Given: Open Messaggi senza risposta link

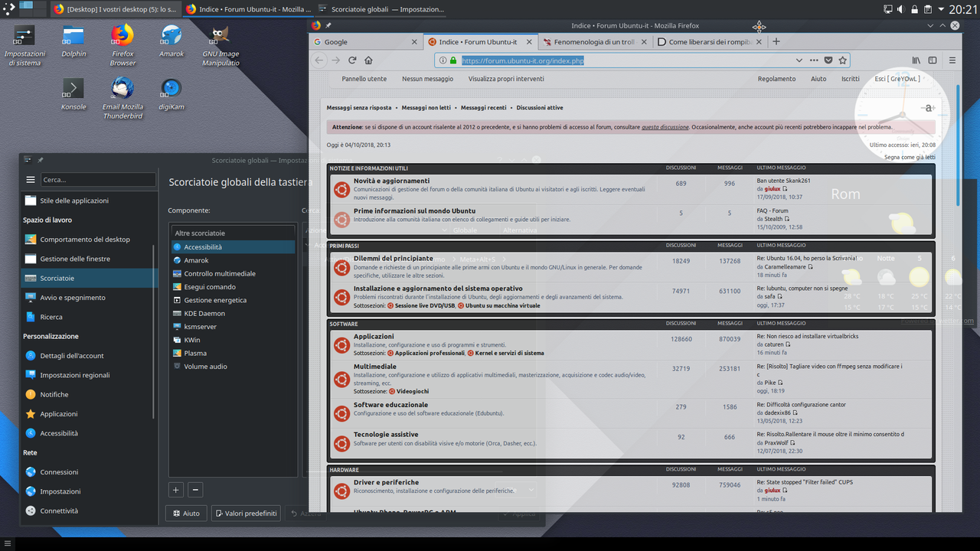Looking at the screenshot, I should pos(359,108).
